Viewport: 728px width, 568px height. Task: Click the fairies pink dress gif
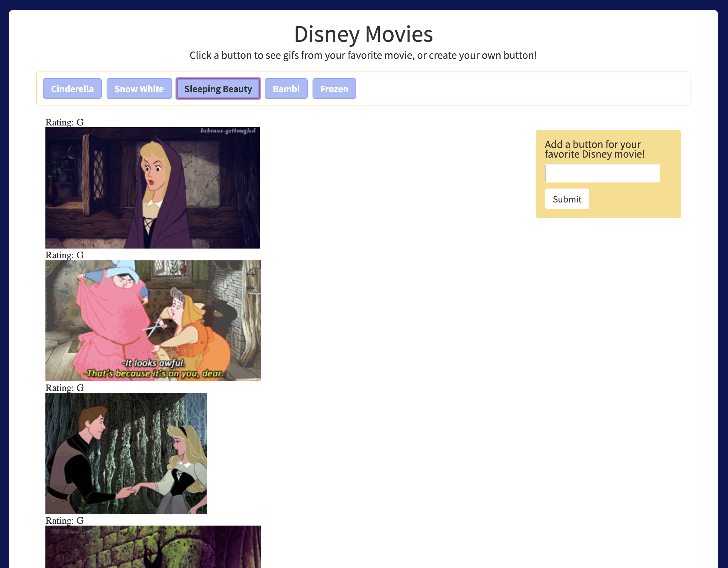[153, 320]
